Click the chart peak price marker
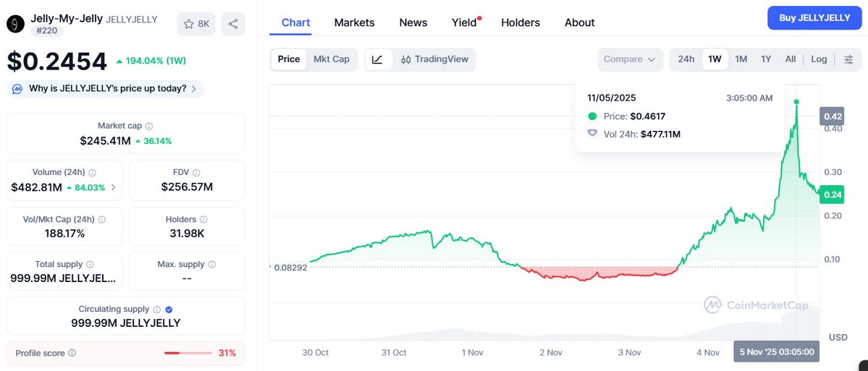Screen dimensions: 868x371 coord(796,102)
